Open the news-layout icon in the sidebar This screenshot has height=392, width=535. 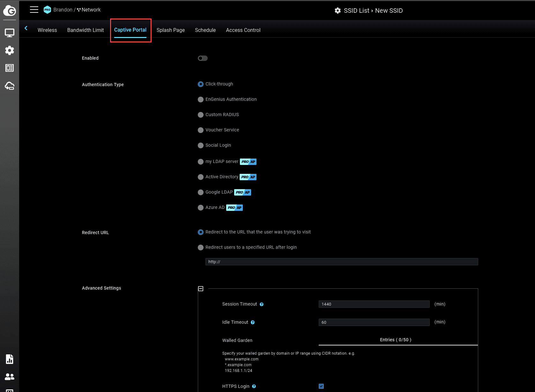point(10,68)
